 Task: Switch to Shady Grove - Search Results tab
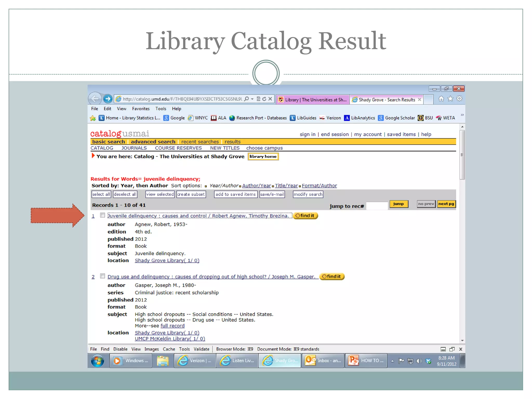click(x=387, y=100)
